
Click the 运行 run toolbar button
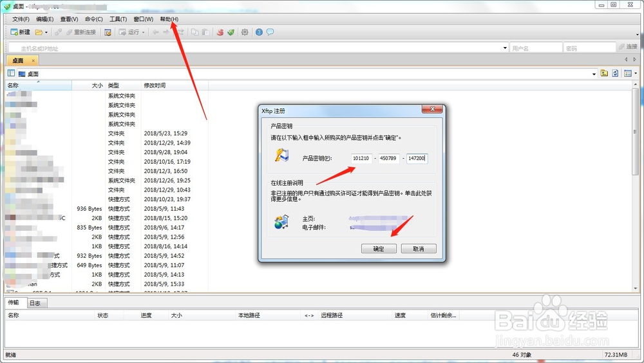tap(129, 32)
